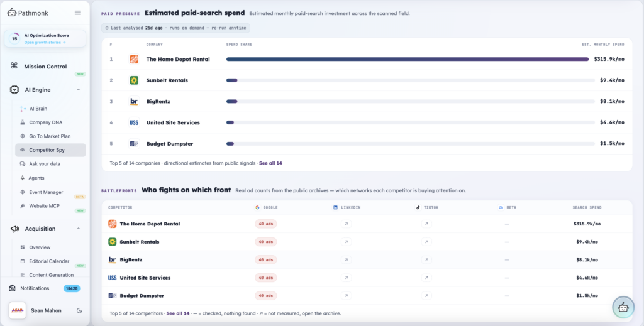Click the Editorial Calendar icon
The height and width of the screenshot is (326, 644).
(x=23, y=261)
